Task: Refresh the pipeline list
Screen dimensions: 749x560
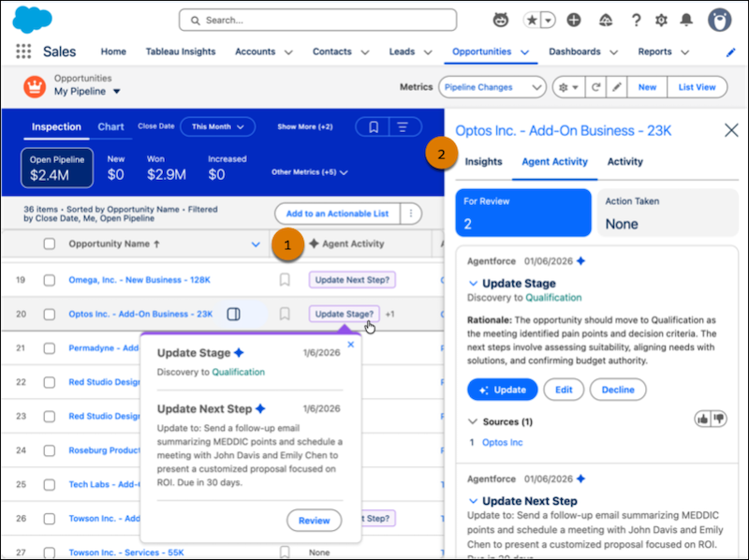Action: (x=595, y=87)
